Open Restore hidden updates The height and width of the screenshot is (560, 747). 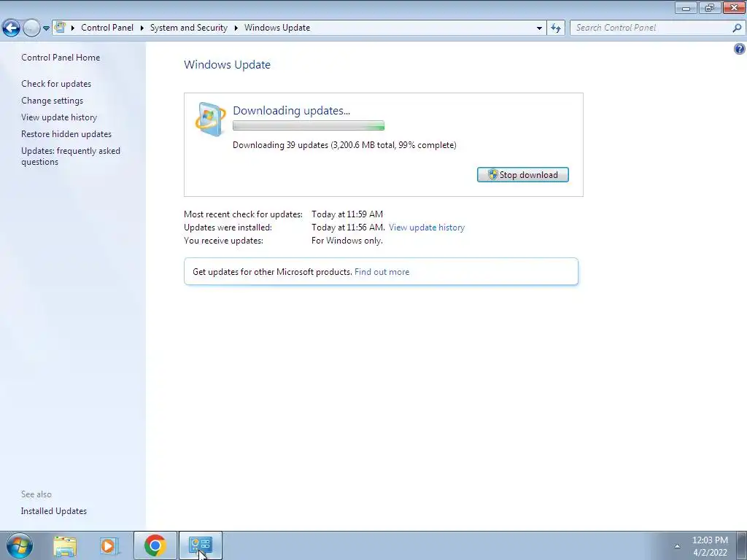coord(66,134)
